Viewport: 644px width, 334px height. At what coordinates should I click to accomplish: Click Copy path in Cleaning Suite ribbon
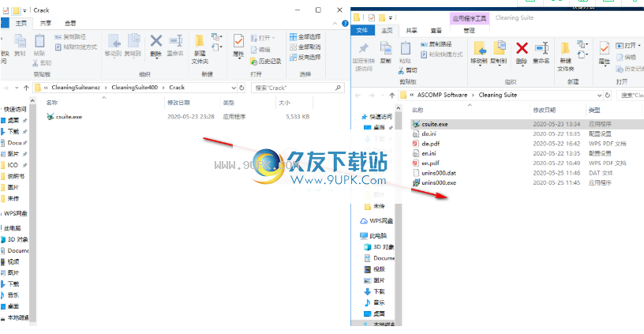tap(436, 44)
